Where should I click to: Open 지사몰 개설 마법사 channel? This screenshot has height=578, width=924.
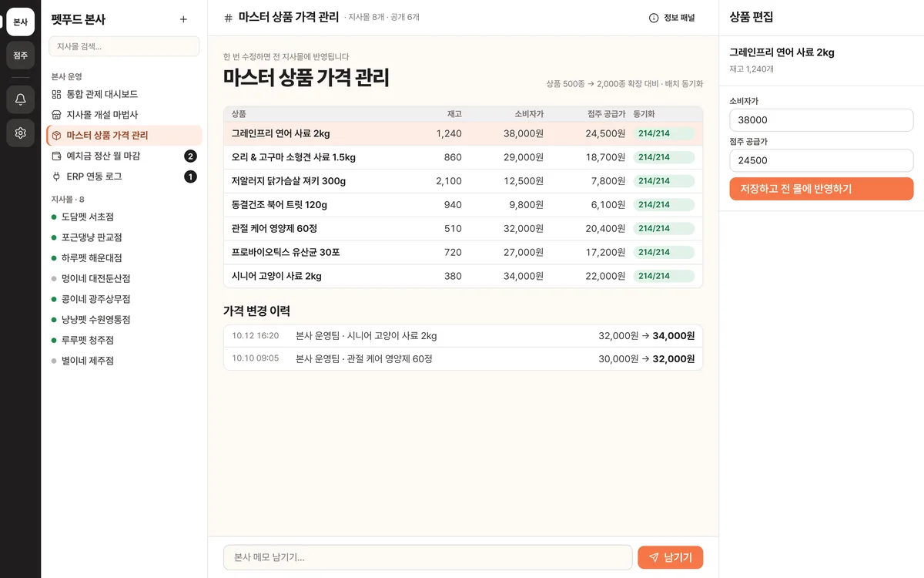124,115
